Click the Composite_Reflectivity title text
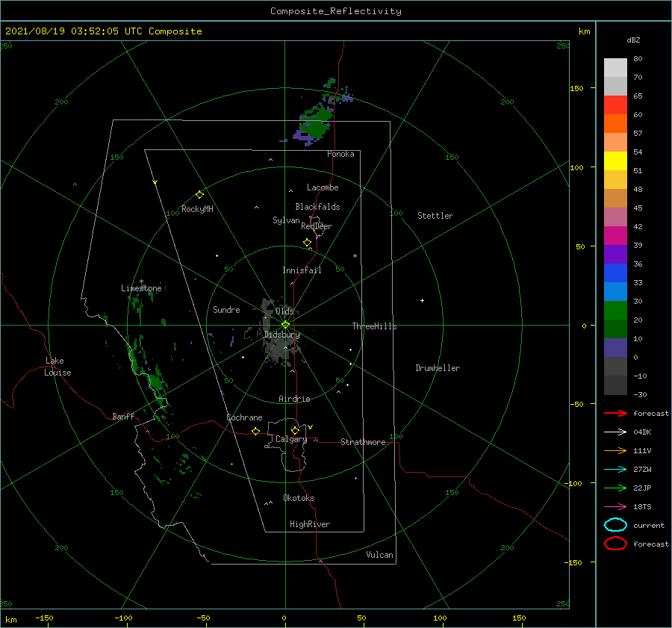 pos(335,11)
